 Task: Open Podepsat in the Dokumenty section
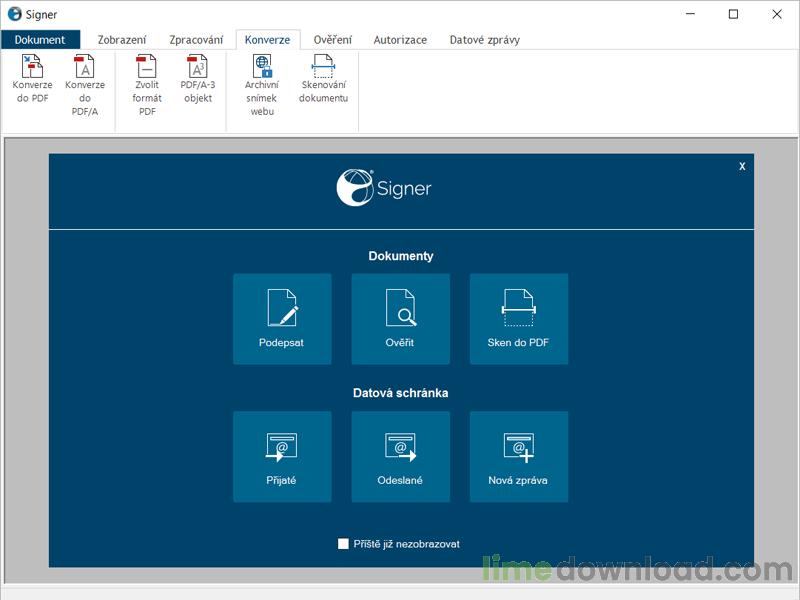coord(282,318)
